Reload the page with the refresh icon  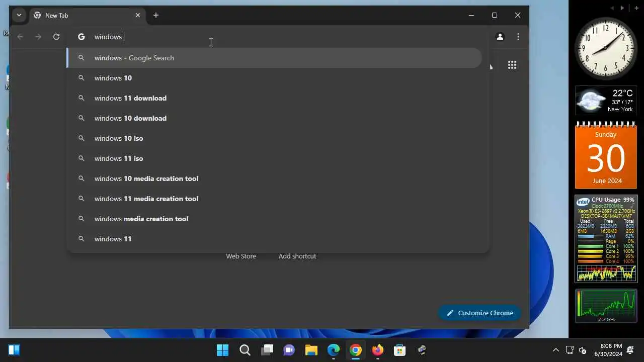coord(56,37)
